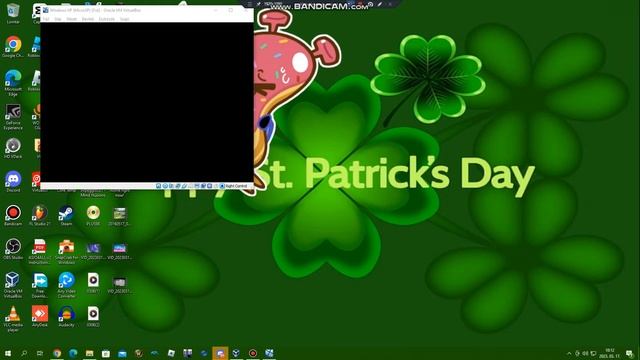Open Chrome from the taskbar

[57, 353]
